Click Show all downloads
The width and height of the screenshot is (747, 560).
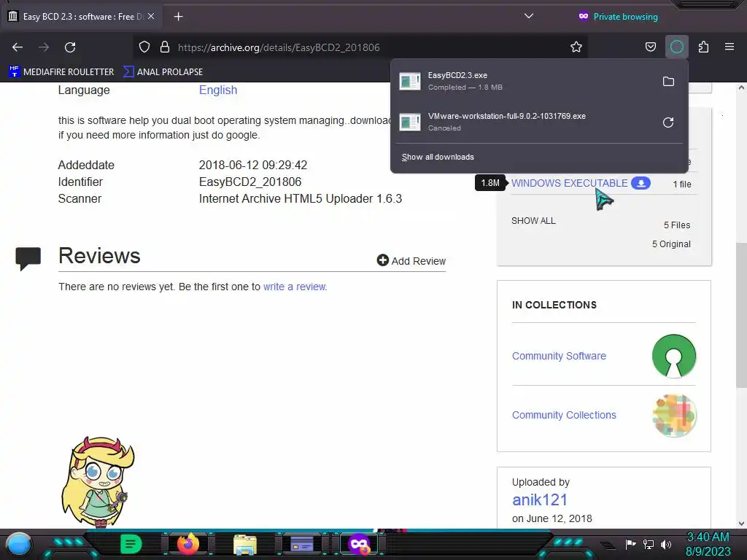(x=438, y=157)
